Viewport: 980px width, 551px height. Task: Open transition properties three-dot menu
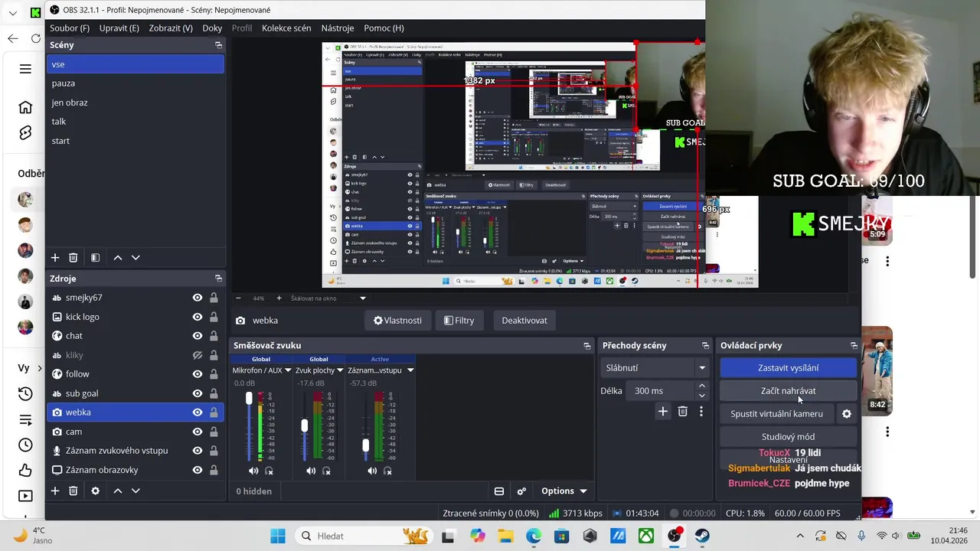click(701, 412)
